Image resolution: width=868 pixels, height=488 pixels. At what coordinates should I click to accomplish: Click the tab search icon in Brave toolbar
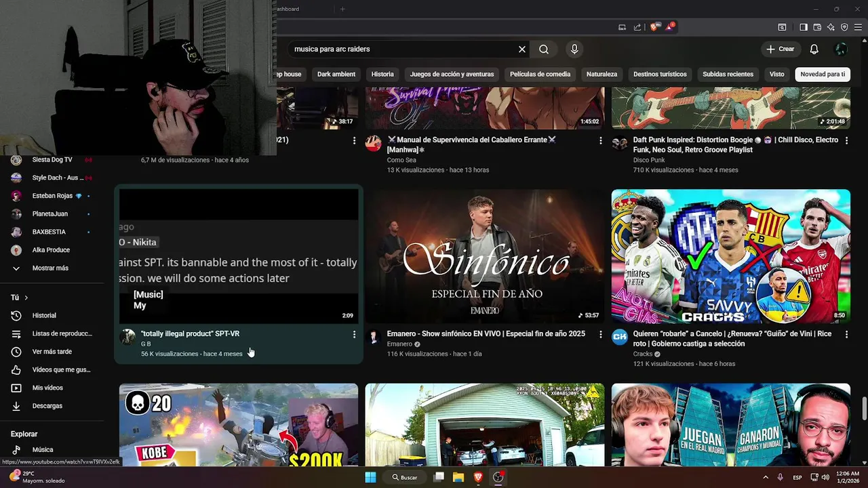coord(782,27)
